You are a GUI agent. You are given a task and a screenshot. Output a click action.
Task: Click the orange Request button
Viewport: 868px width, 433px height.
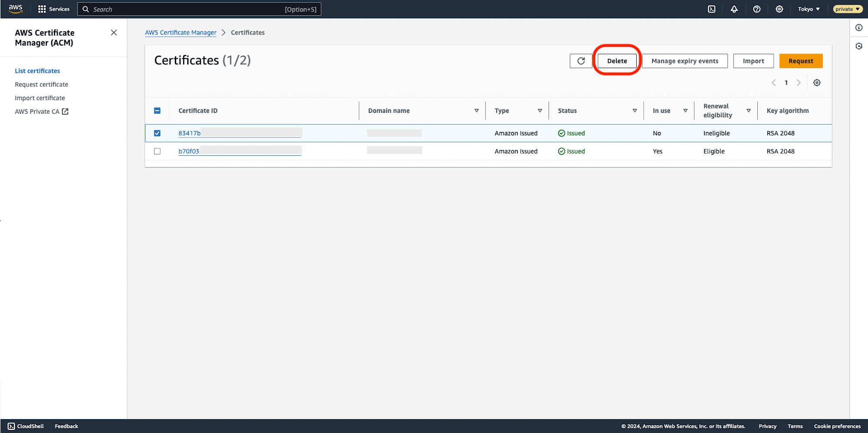[801, 61]
